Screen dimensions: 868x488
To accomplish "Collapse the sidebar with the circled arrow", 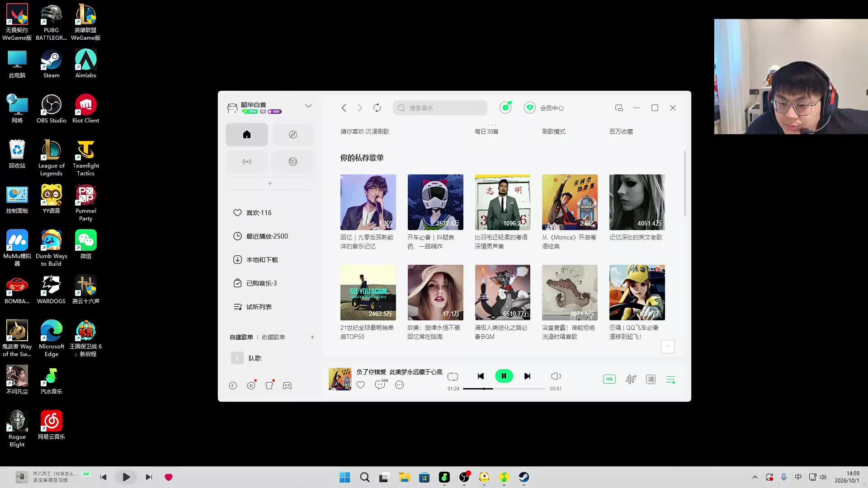I will tap(233, 385).
